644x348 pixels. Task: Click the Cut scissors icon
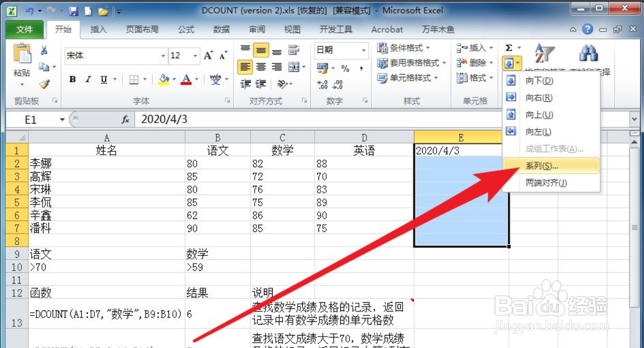tap(44, 50)
